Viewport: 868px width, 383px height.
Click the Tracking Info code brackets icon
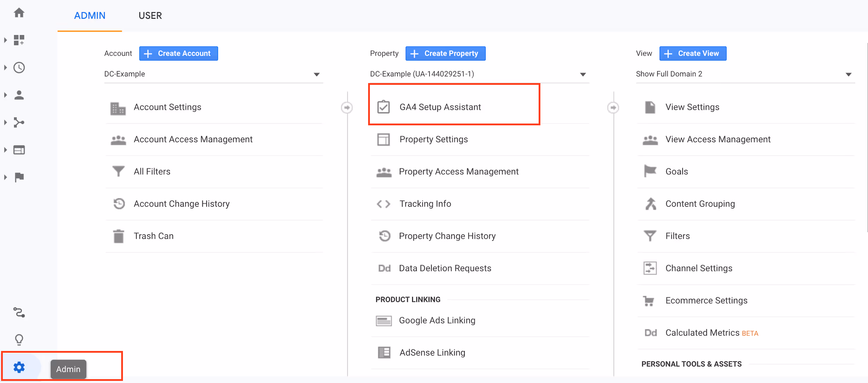[x=383, y=204]
